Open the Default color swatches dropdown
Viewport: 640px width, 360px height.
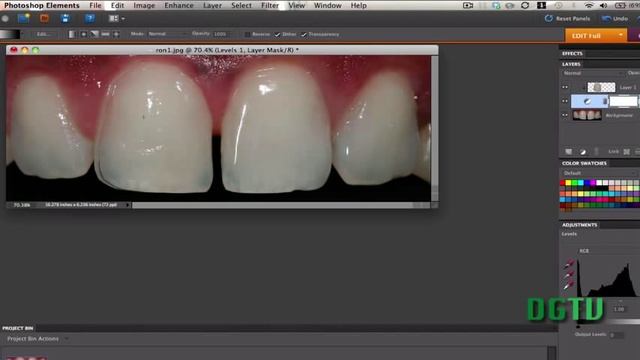click(599, 173)
